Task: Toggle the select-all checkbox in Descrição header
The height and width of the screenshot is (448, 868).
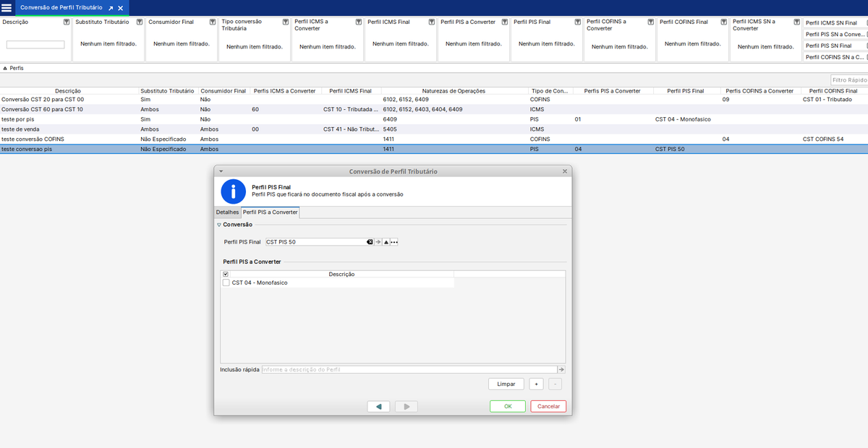Action: (x=226, y=275)
